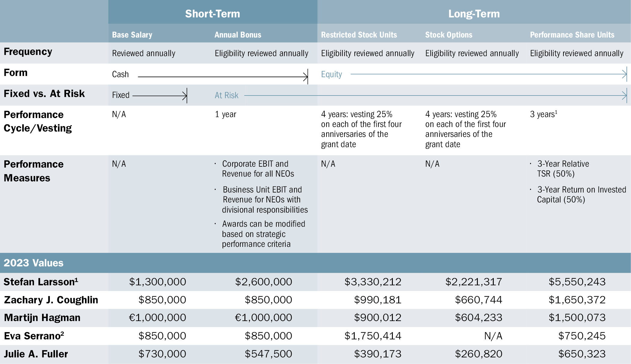Click Stefan Larsson's $5,550,243 PSU value

[577, 282]
